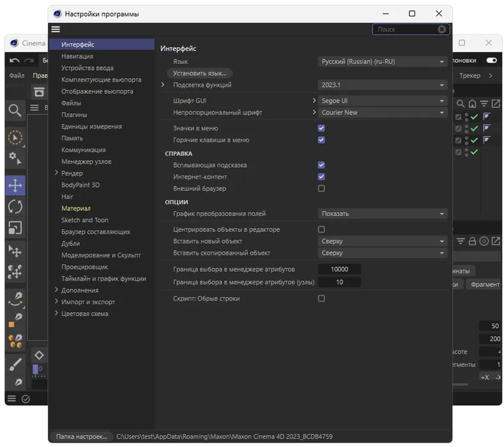Select 'Навигация' in preferences sidebar
Screen dimensions: 504x447
point(77,56)
